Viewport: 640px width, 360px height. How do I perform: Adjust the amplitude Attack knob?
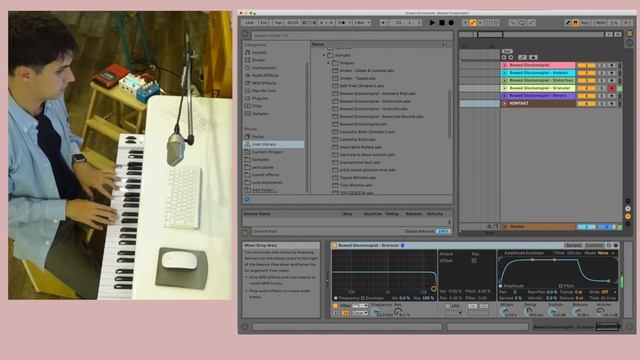[x=504, y=312]
